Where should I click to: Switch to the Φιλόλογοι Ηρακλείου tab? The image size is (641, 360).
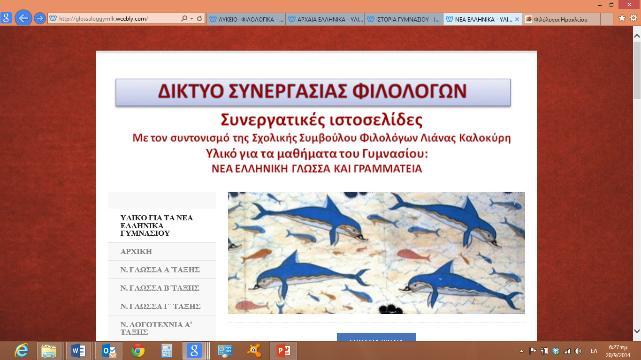point(561,19)
